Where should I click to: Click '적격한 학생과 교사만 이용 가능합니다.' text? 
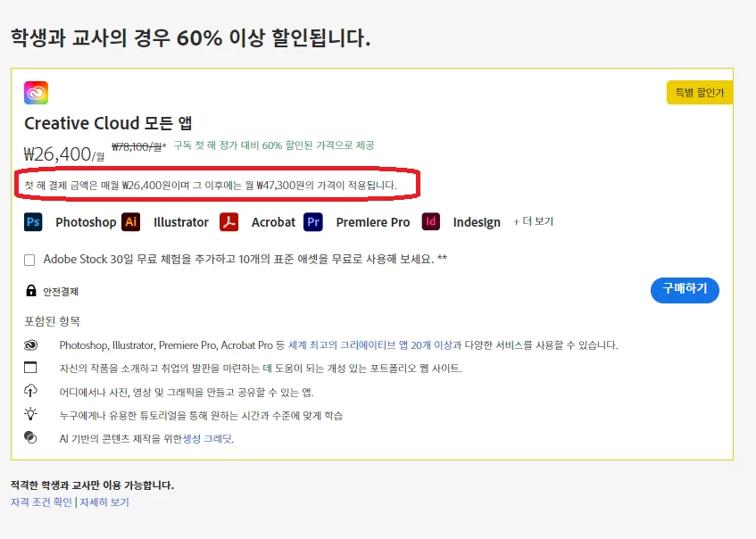[92, 485]
